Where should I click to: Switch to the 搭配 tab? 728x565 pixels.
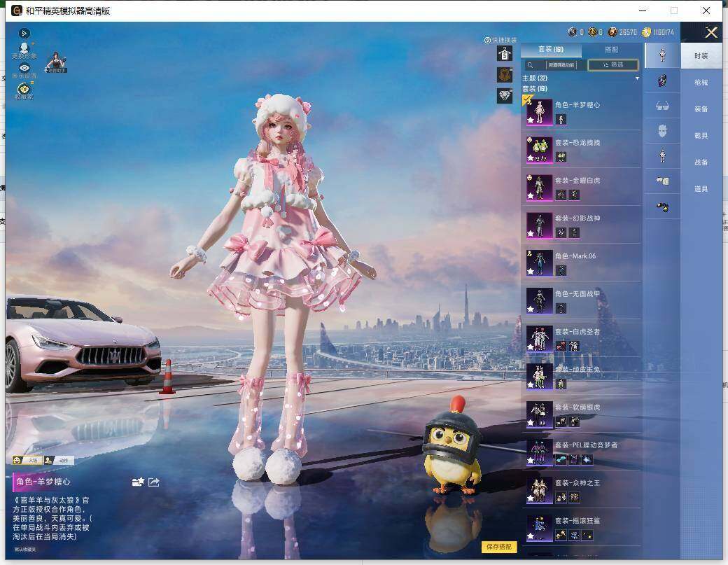(x=612, y=49)
